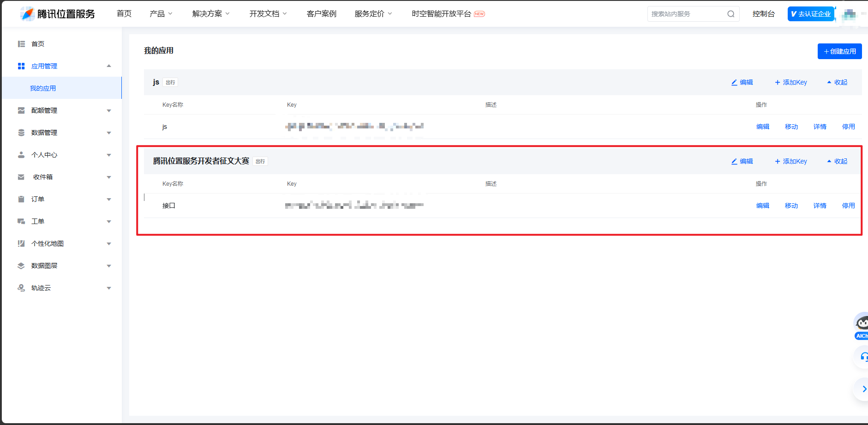
Task: Click the 数据图层 layers icon
Action: tap(21, 266)
